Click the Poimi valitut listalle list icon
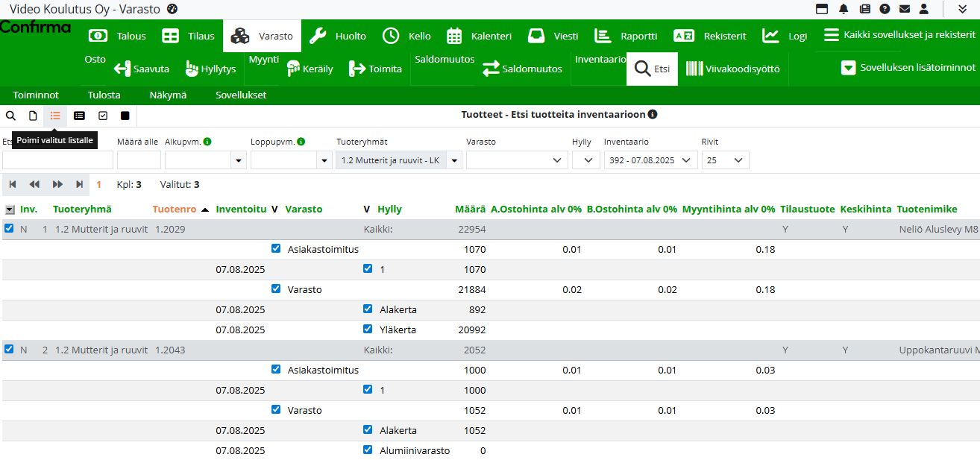The height and width of the screenshot is (460, 980). (55, 116)
